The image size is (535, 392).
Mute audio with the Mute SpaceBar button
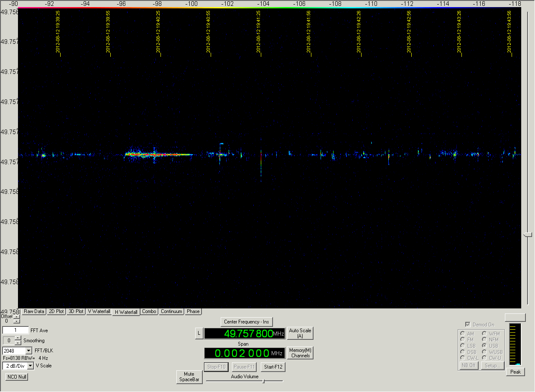click(189, 377)
